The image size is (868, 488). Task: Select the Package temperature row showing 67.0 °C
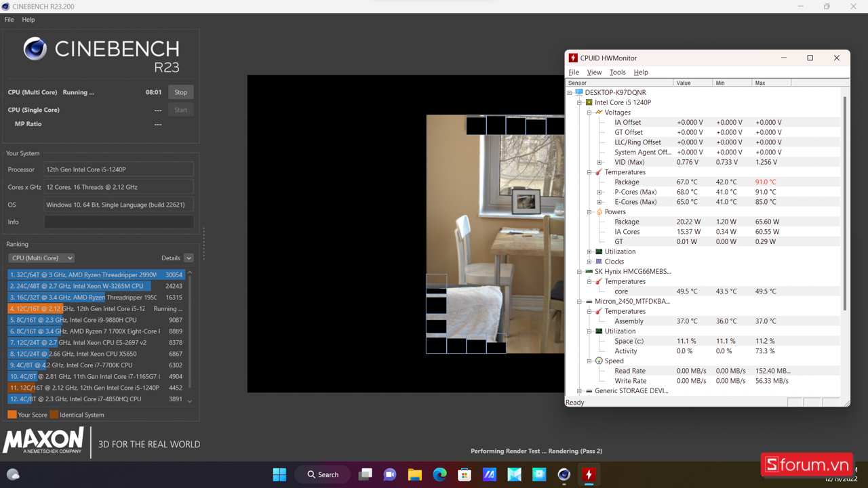pyautogui.click(x=704, y=182)
